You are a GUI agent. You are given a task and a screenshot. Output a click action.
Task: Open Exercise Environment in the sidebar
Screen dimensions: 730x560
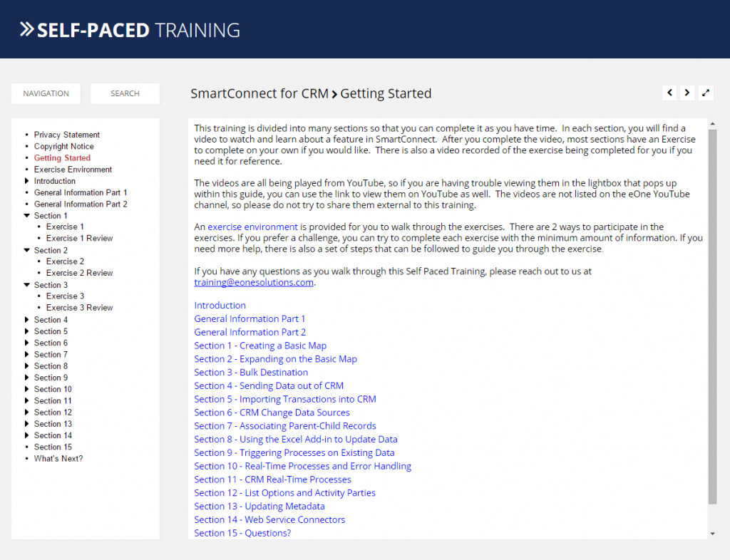pos(73,170)
